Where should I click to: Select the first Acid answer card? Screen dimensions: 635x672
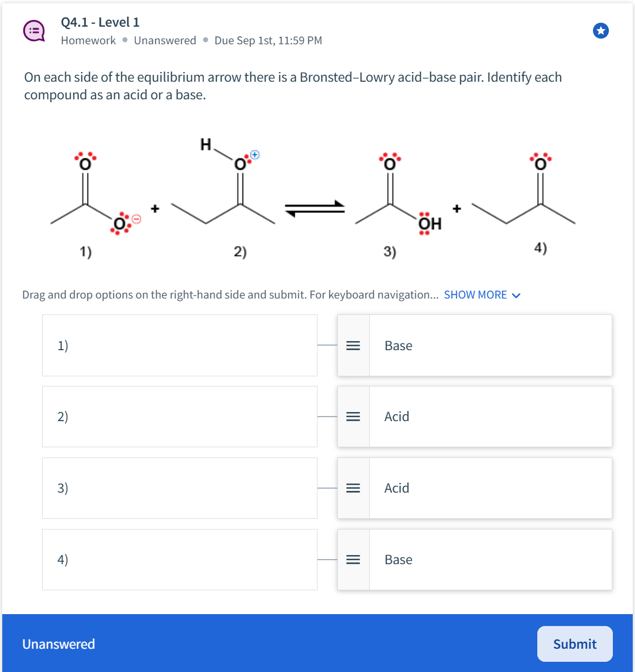pyautogui.click(x=491, y=417)
